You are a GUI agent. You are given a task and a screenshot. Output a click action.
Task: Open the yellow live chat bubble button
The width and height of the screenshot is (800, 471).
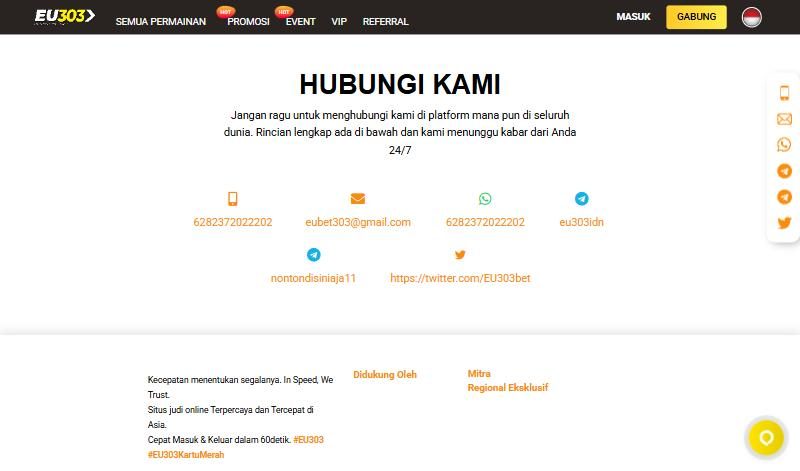pos(766,437)
